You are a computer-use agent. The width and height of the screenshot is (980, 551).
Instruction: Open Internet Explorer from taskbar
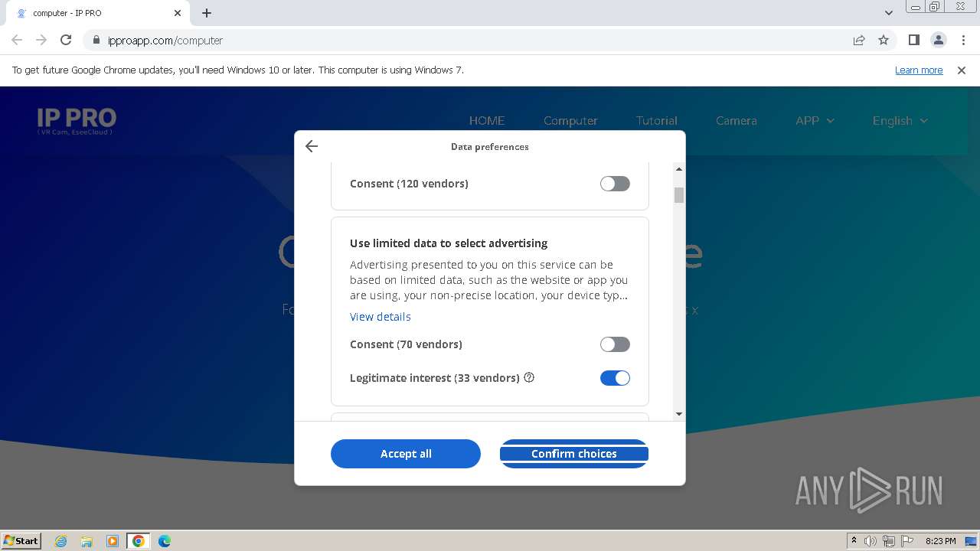click(61, 541)
